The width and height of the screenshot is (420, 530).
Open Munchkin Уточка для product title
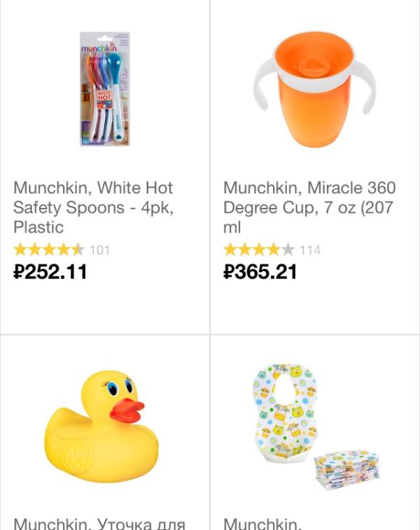[99, 523]
